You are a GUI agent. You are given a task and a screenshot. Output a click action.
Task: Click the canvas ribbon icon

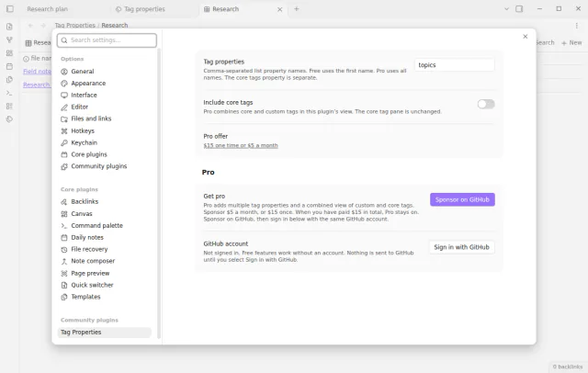9,53
